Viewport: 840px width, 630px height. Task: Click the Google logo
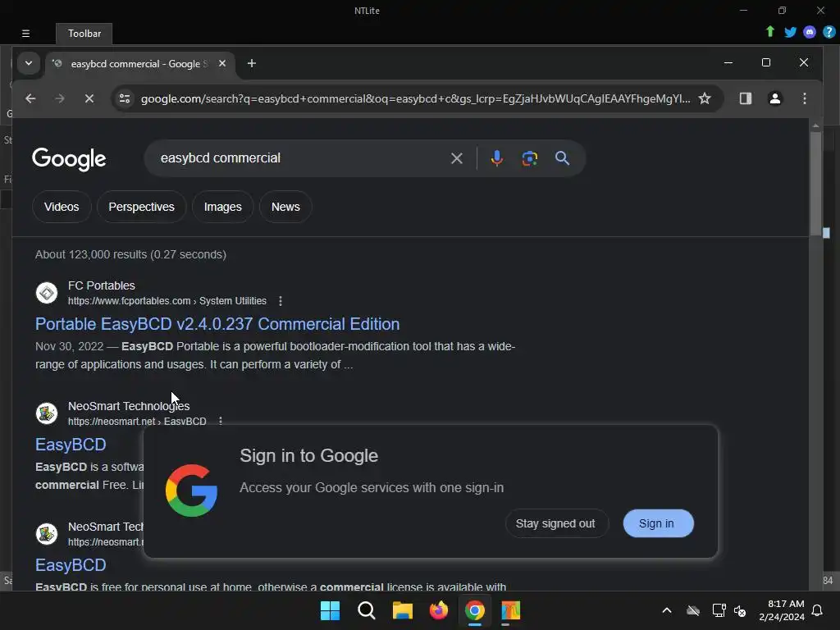pyautogui.click(x=69, y=158)
